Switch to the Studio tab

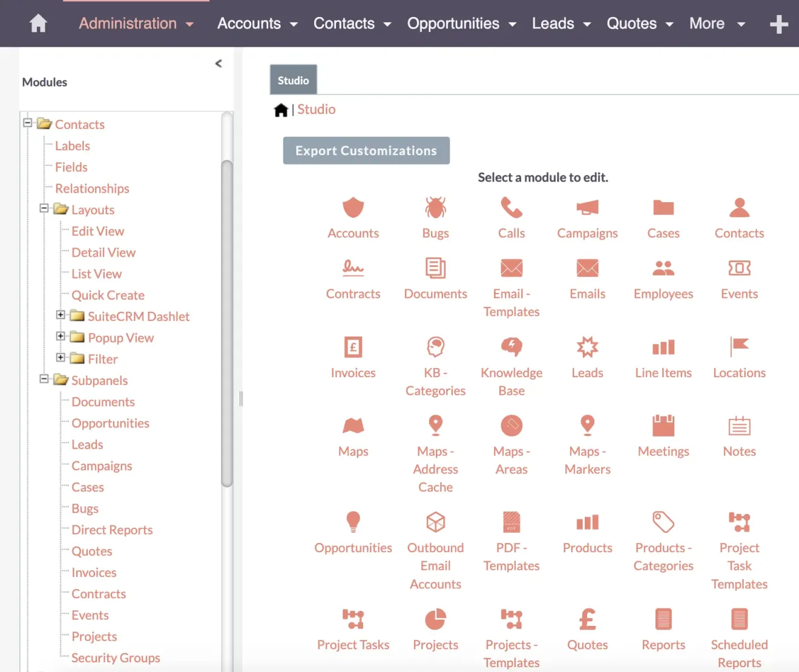tap(293, 80)
